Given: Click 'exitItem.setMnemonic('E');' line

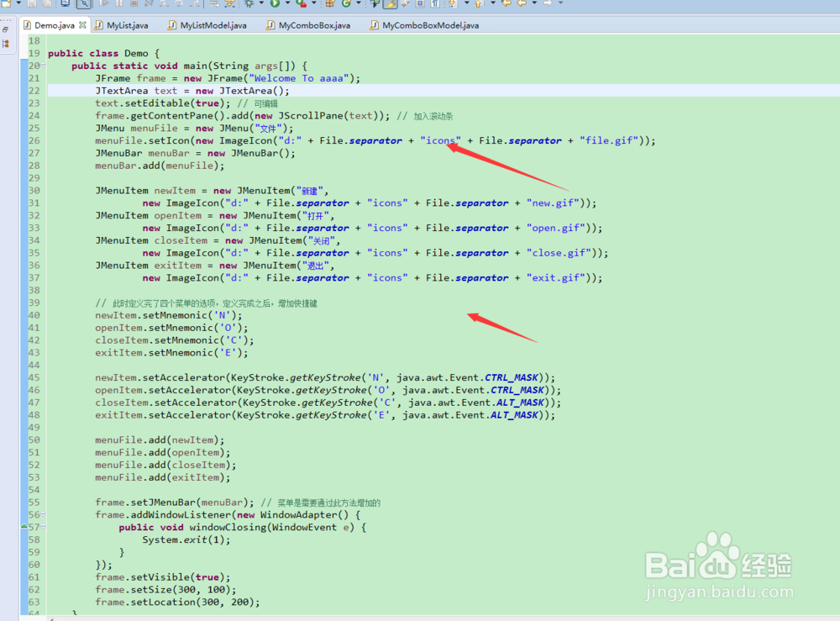Looking at the screenshot, I should (171, 353).
